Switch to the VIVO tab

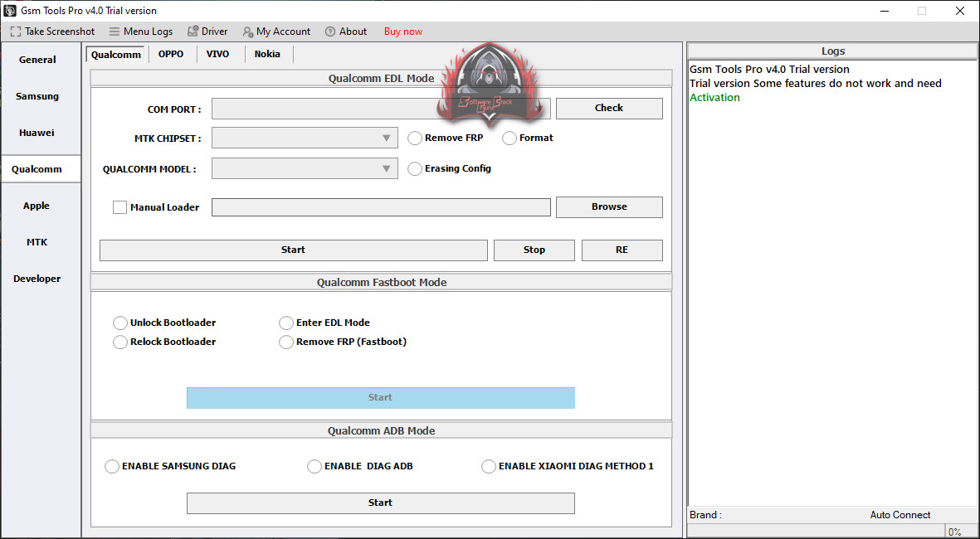point(217,55)
